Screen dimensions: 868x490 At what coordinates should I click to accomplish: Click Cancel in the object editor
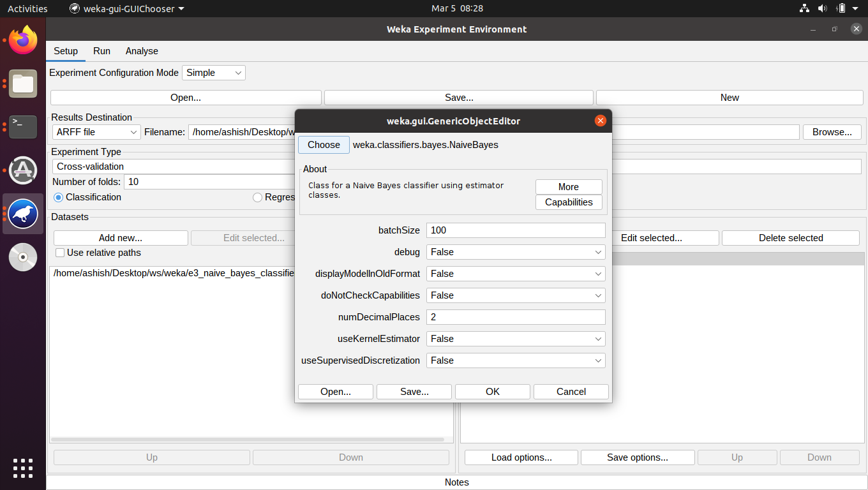point(571,392)
